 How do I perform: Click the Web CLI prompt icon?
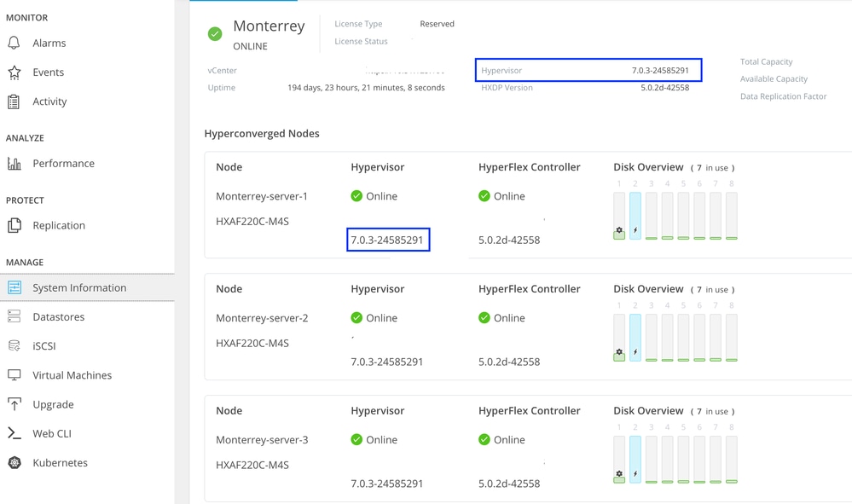(14, 433)
